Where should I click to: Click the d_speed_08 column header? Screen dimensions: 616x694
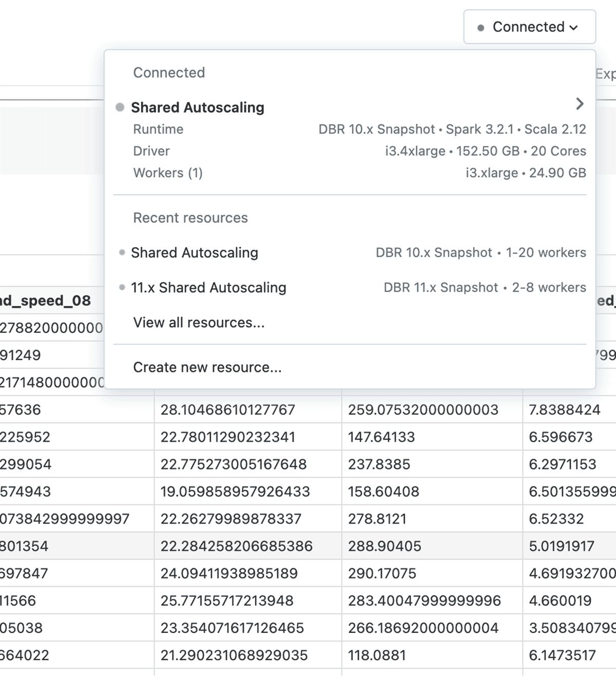point(45,301)
